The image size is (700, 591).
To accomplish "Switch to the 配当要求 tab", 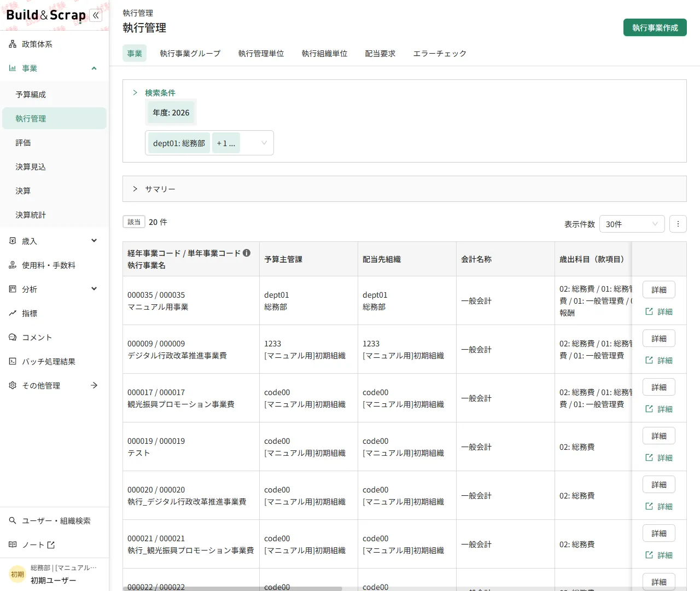I will (381, 53).
